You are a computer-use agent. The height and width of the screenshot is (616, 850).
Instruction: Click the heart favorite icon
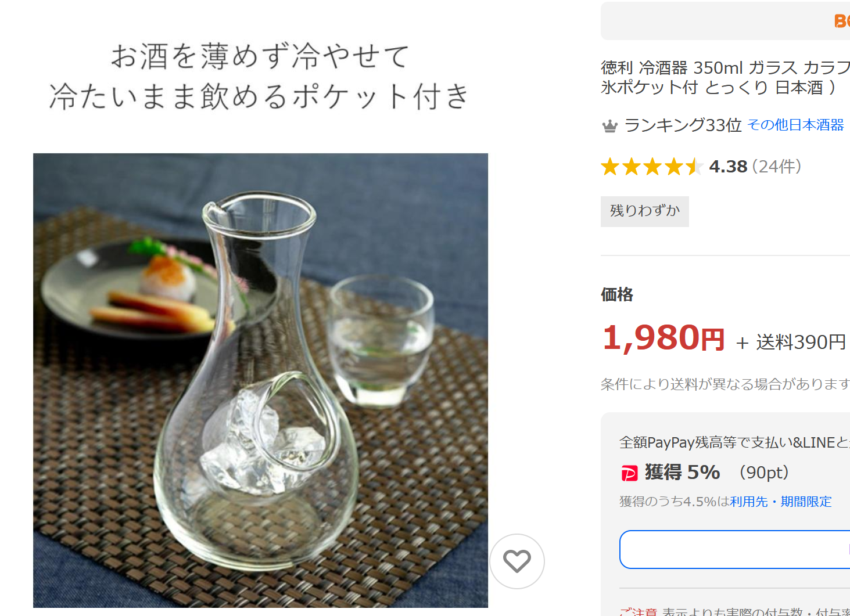pos(517,561)
